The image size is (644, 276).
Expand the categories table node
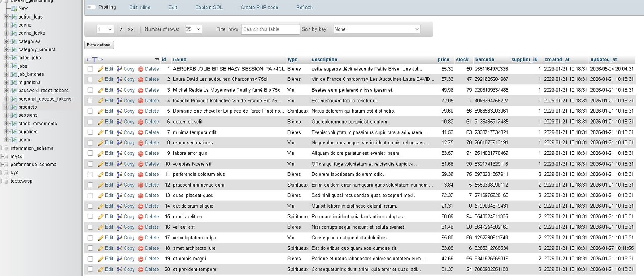[x=6, y=41]
